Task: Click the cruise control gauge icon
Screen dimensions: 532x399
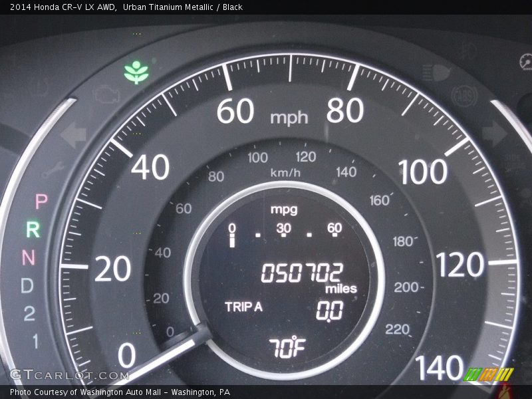Action: coord(525,61)
